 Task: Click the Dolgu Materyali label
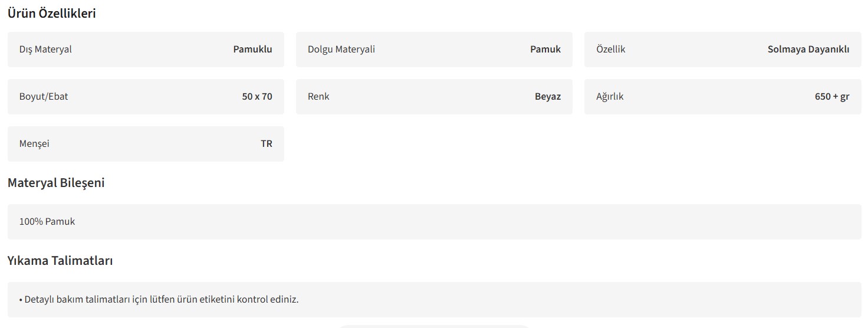coord(341,50)
